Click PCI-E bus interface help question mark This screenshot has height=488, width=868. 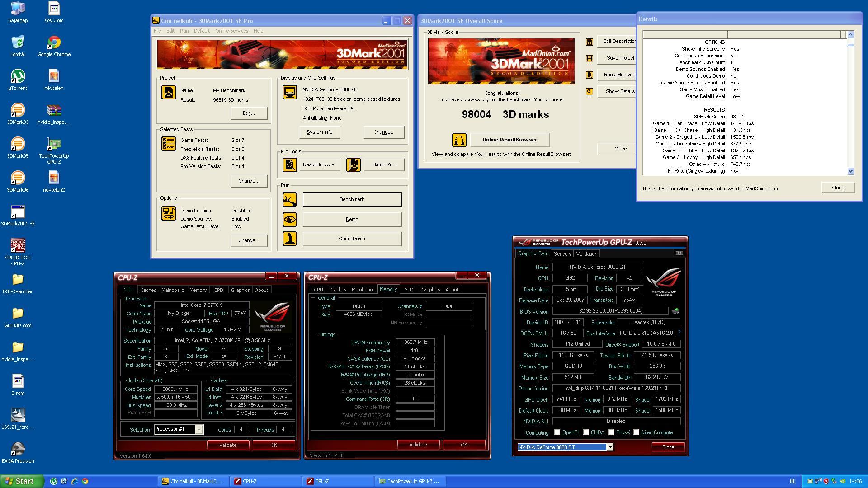pyautogui.click(x=679, y=333)
